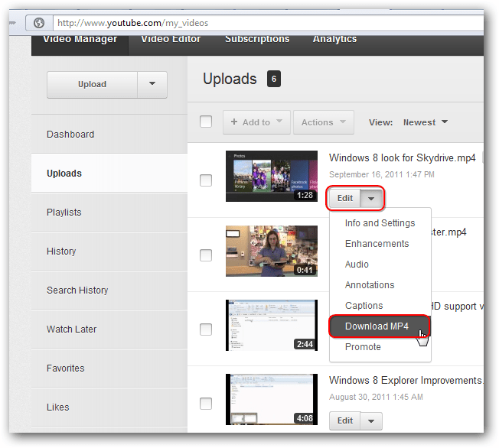Click the 0:41 video thumbnail
The image size is (499, 448).
272,252
